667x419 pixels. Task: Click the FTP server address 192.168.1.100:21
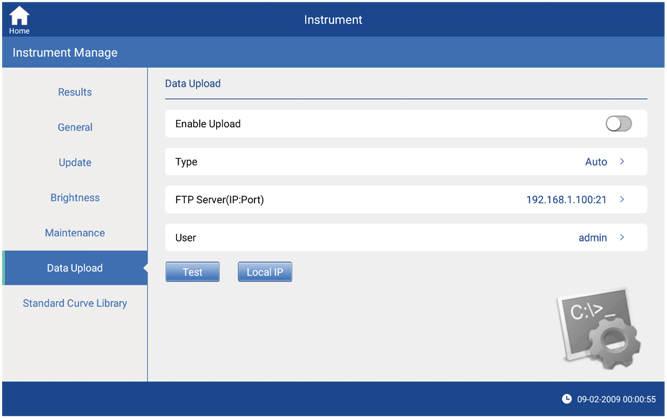(x=566, y=200)
